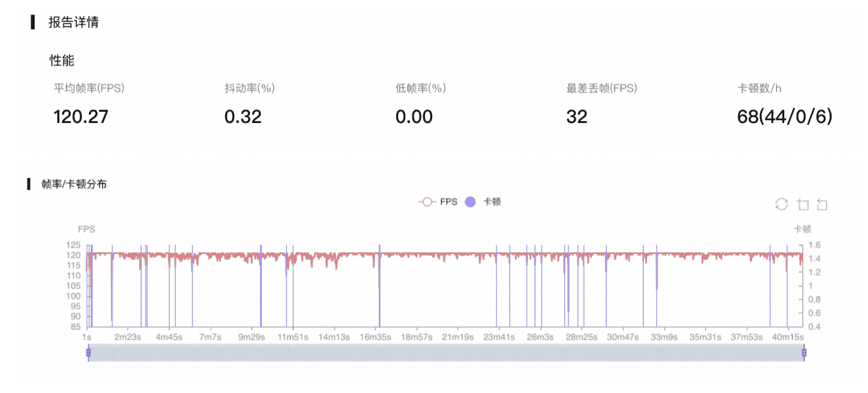The height and width of the screenshot is (393, 868).
Task: Click the 2m23s time axis label
Action: point(127,337)
